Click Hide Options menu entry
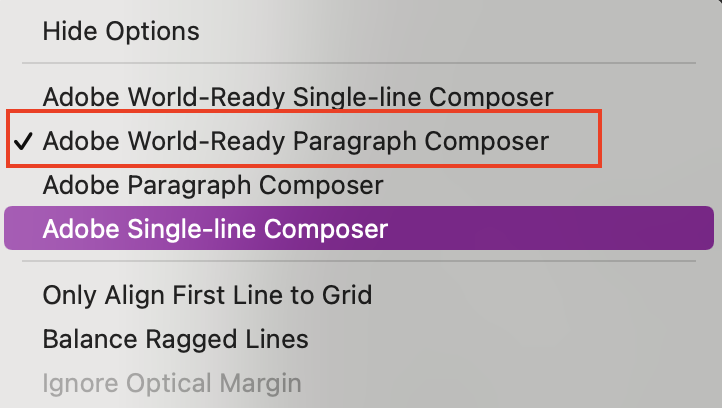 coord(121,31)
